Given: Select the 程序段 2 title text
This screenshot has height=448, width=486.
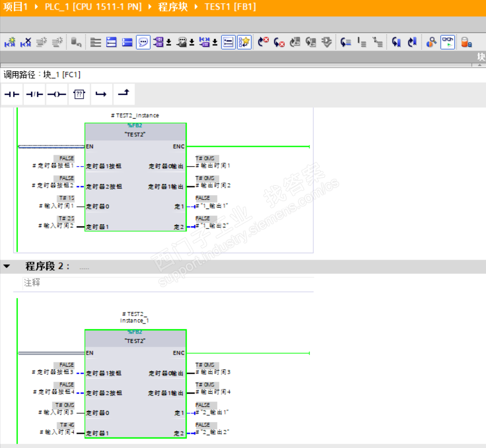Looking at the screenshot, I should click(48, 266).
